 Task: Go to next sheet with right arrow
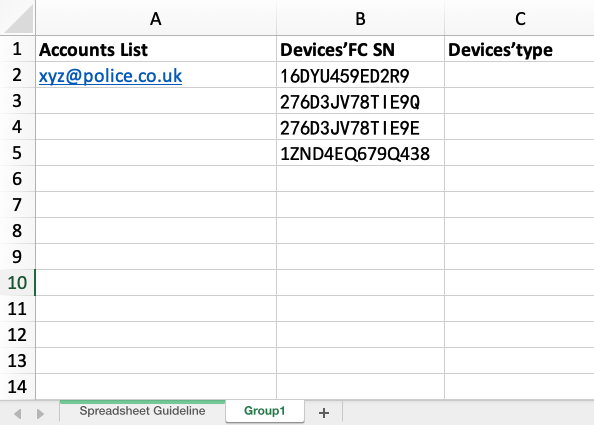40,414
